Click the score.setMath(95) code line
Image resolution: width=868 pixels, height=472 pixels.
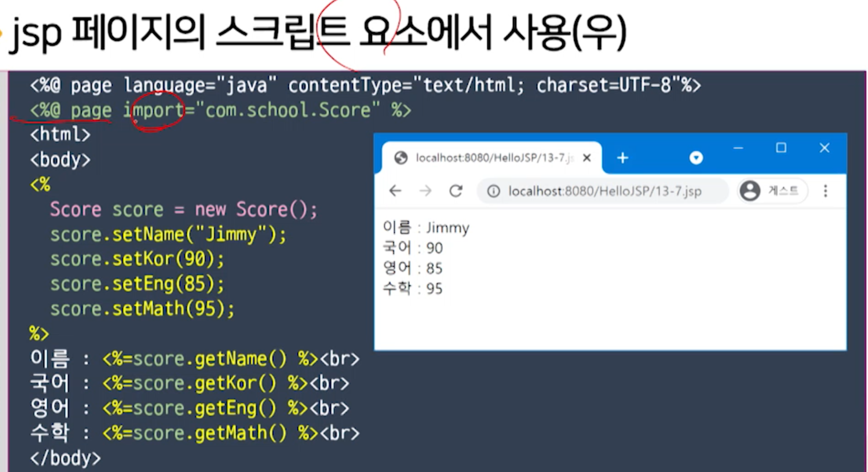point(142,309)
